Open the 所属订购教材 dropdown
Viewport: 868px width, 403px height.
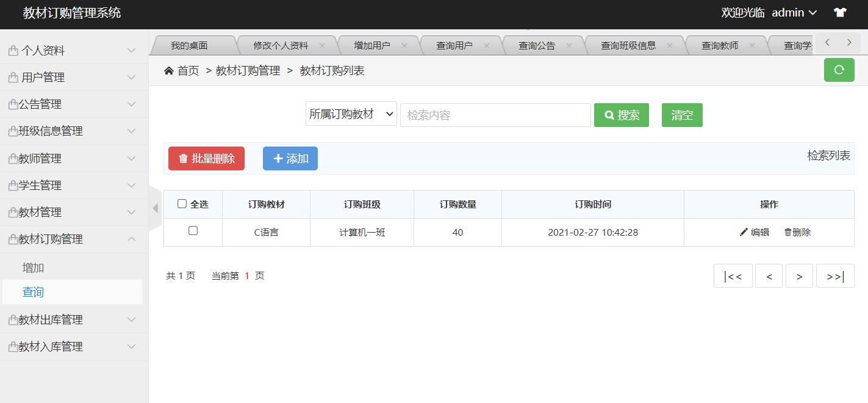coord(351,114)
